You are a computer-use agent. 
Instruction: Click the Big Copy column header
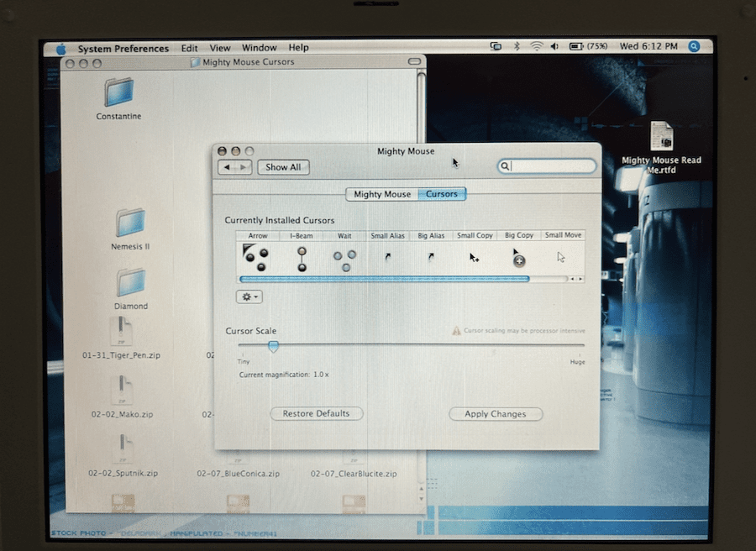point(519,235)
